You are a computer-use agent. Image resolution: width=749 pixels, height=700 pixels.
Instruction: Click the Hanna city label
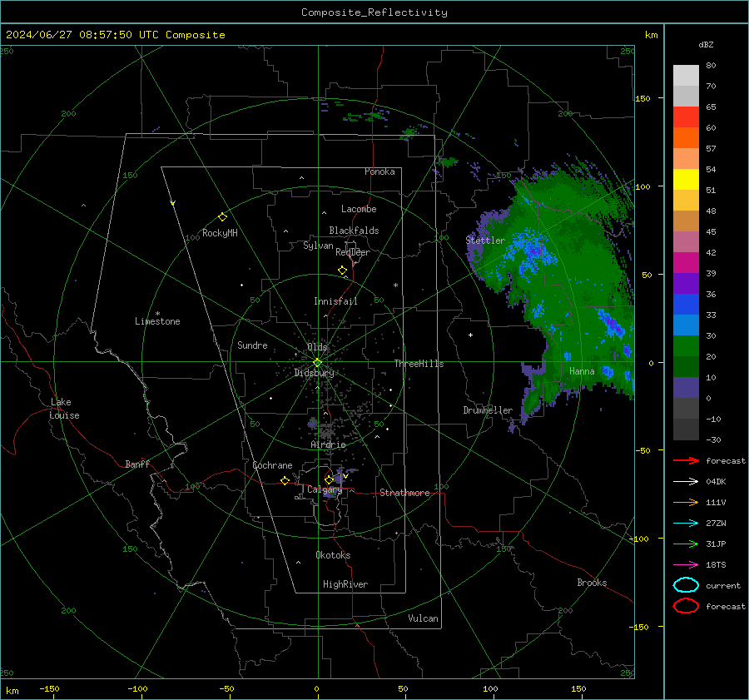point(582,371)
